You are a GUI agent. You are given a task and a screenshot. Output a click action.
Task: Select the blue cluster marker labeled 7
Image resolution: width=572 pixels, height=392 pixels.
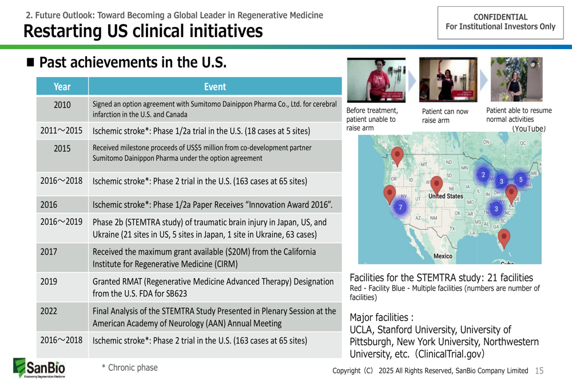[401, 207]
